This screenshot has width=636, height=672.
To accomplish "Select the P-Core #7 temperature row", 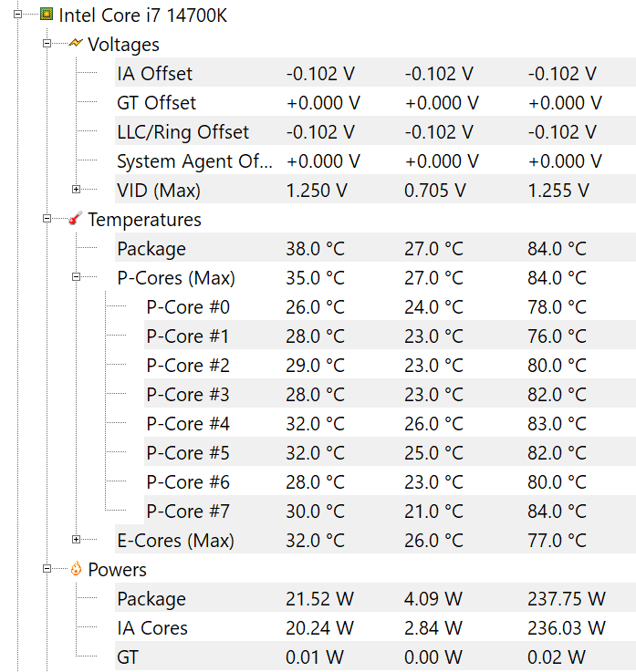I will coord(188,512).
